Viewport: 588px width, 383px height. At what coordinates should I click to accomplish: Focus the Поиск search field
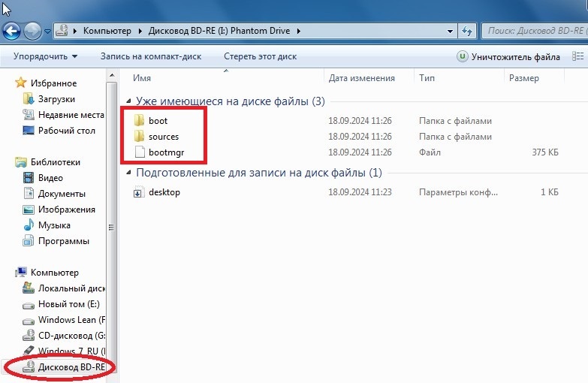(x=535, y=31)
